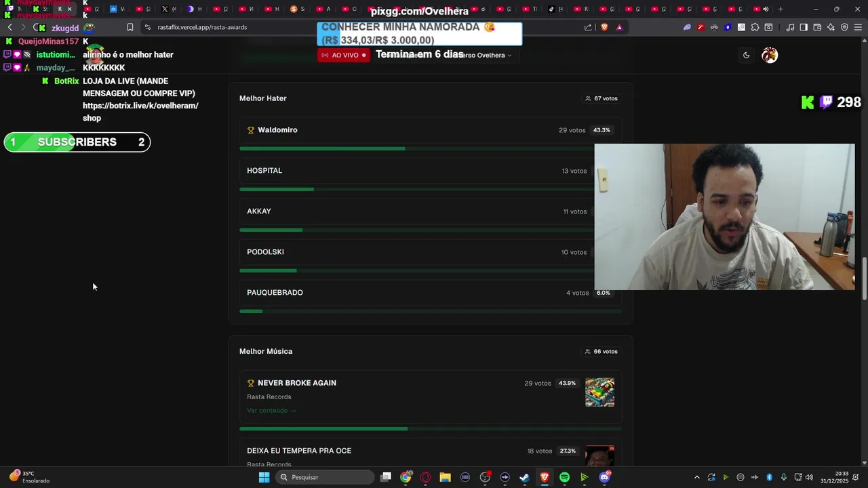Open File Explorer from taskbar
The width and height of the screenshot is (868, 488).
(x=445, y=477)
